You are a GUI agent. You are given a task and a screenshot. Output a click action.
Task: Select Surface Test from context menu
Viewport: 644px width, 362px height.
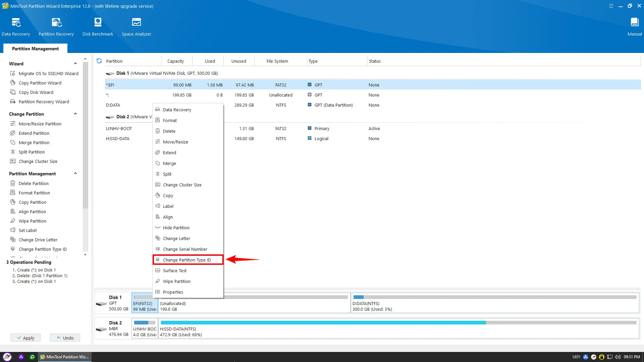174,270
